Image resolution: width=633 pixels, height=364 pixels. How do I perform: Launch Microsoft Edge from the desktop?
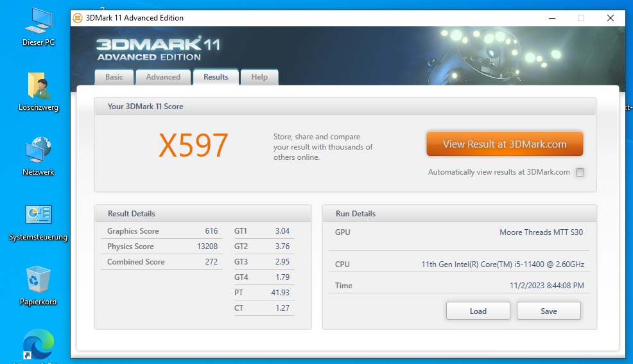pyautogui.click(x=39, y=345)
